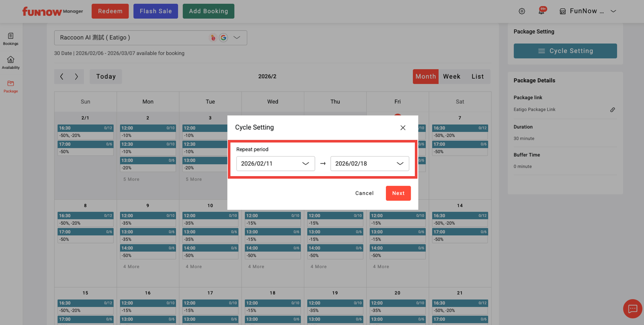Expand the Raccoon AI package selector
The height and width of the screenshot is (325, 644).
[x=236, y=38]
